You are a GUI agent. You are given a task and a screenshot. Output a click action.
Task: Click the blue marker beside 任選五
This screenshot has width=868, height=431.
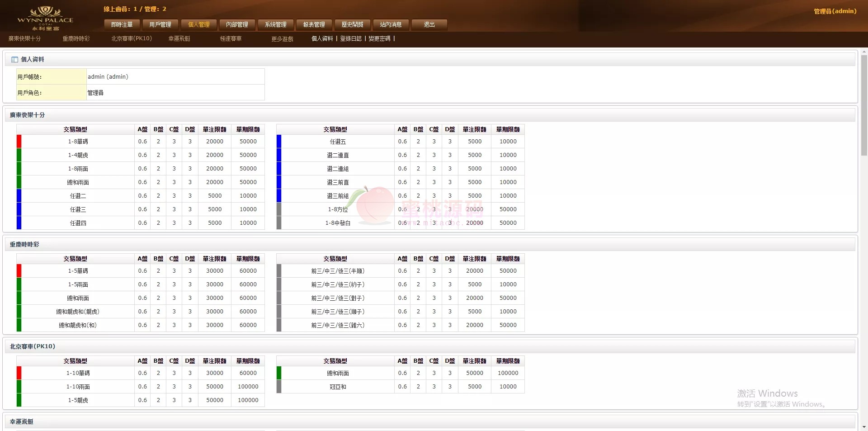click(279, 142)
